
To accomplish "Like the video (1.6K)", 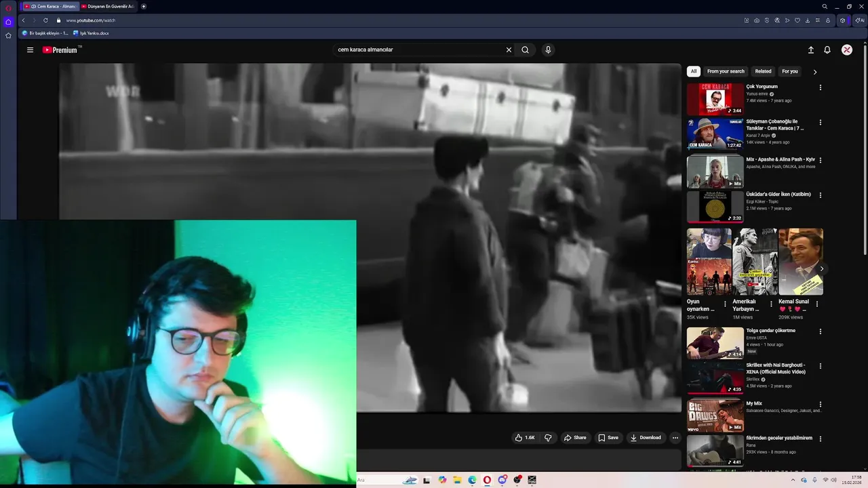I will [x=525, y=438].
